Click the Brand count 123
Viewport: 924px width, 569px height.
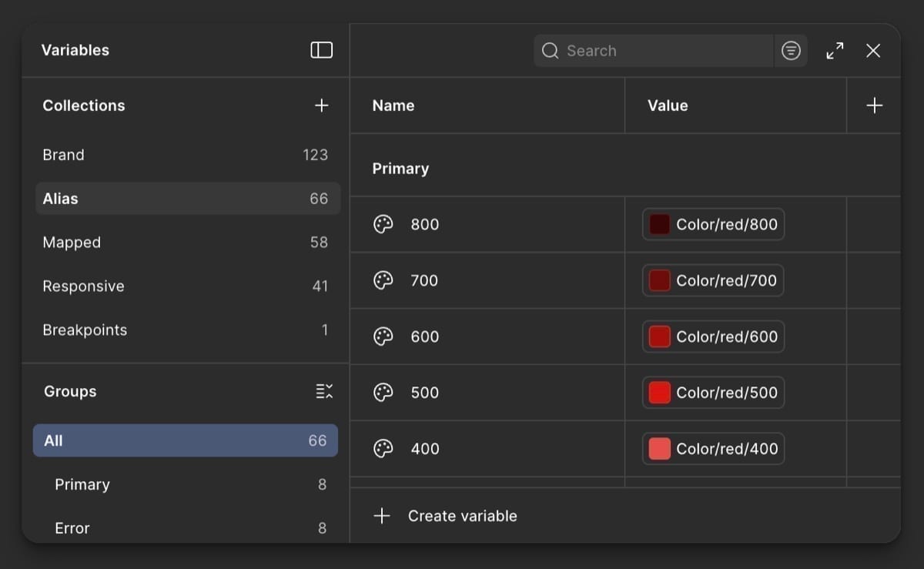[x=316, y=155]
